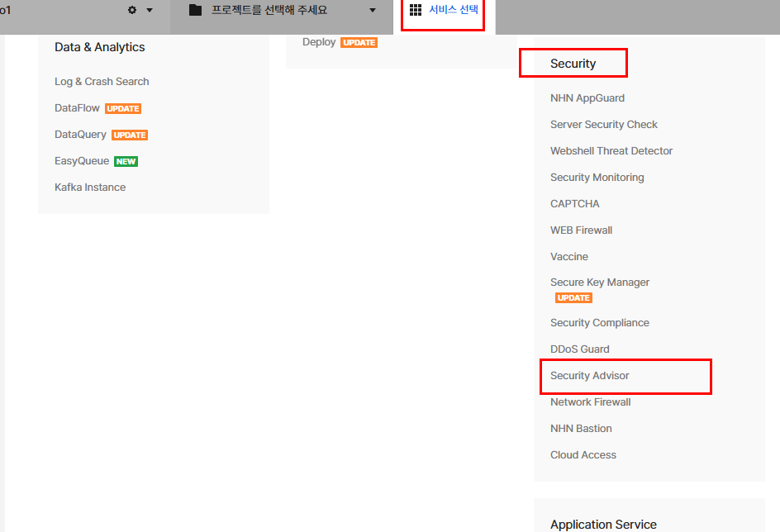Click the UPDATE badge next to DataQuery
This screenshot has width=780, height=532.
(130, 135)
